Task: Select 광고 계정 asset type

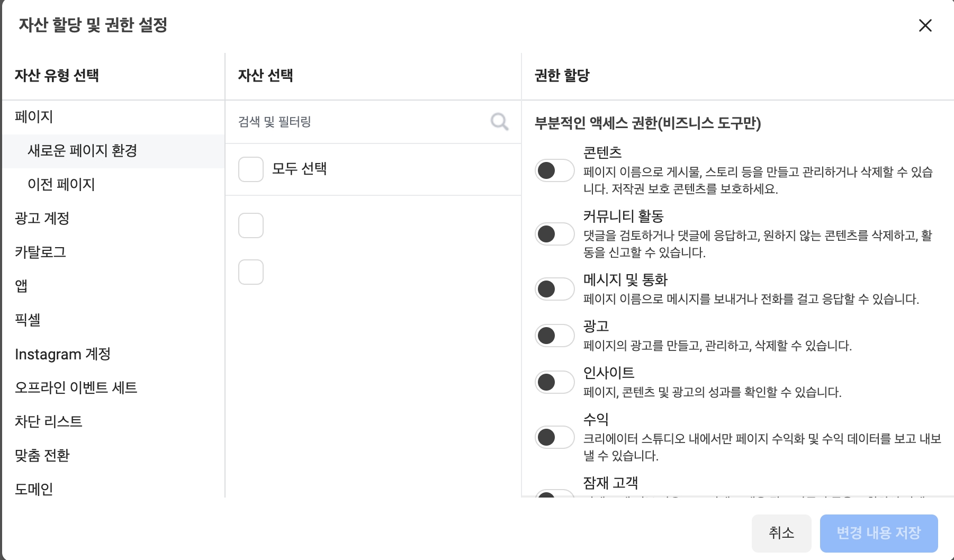Action: (x=42, y=218)
